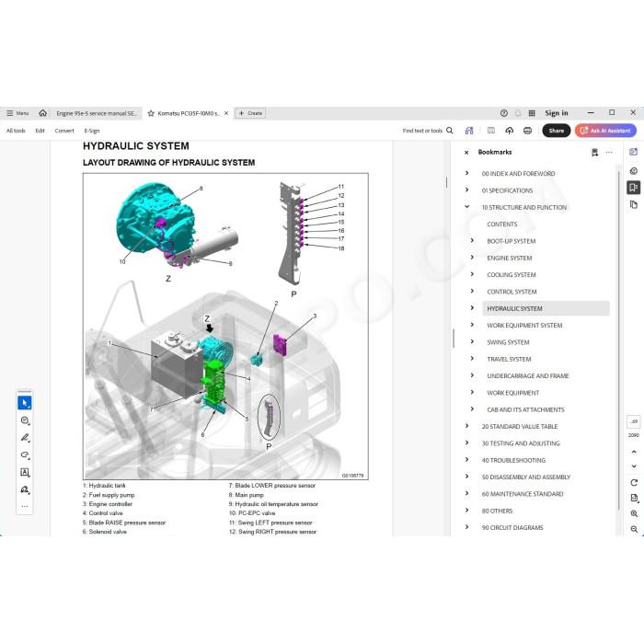Viewport: 644px width, 644px height.
Task: Open more quick tools ellipsis
Action: point(25,506)
